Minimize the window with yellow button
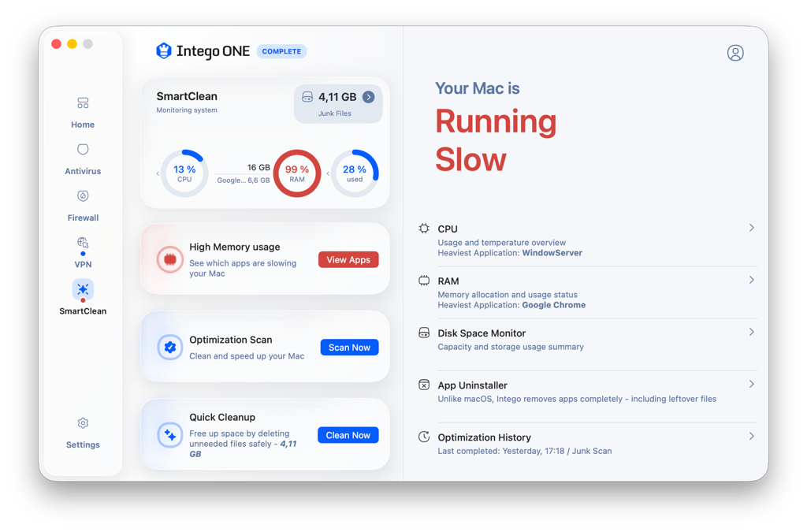Viewport: 807px width, 532px height. 72,43
